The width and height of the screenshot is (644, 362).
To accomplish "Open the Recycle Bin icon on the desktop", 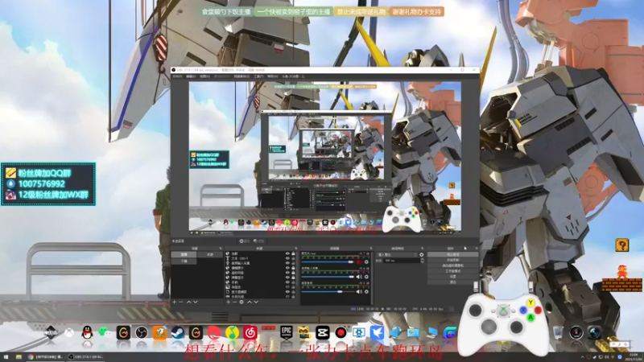I will 557,332.
